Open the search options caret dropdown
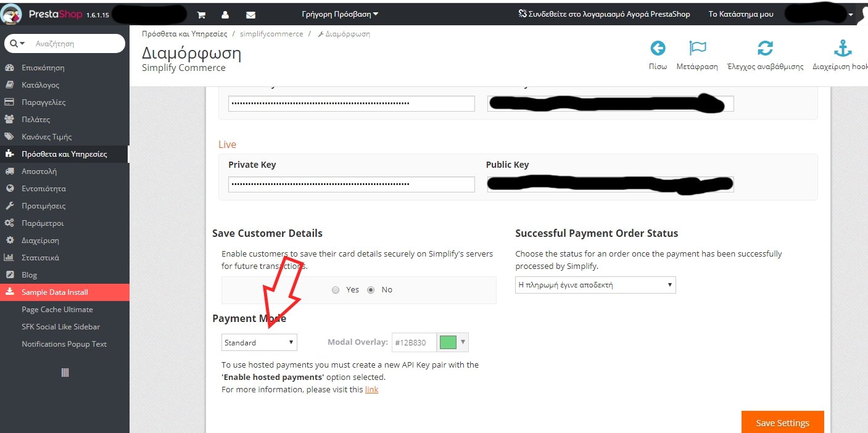Image resolution: width=868 pixels, height=433 pixels. 23,44
